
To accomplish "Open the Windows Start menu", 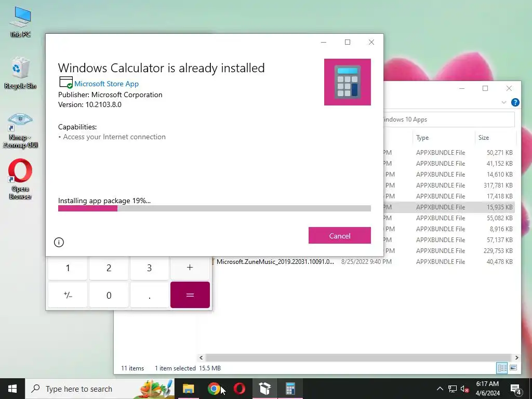I will tap(12, 389).
